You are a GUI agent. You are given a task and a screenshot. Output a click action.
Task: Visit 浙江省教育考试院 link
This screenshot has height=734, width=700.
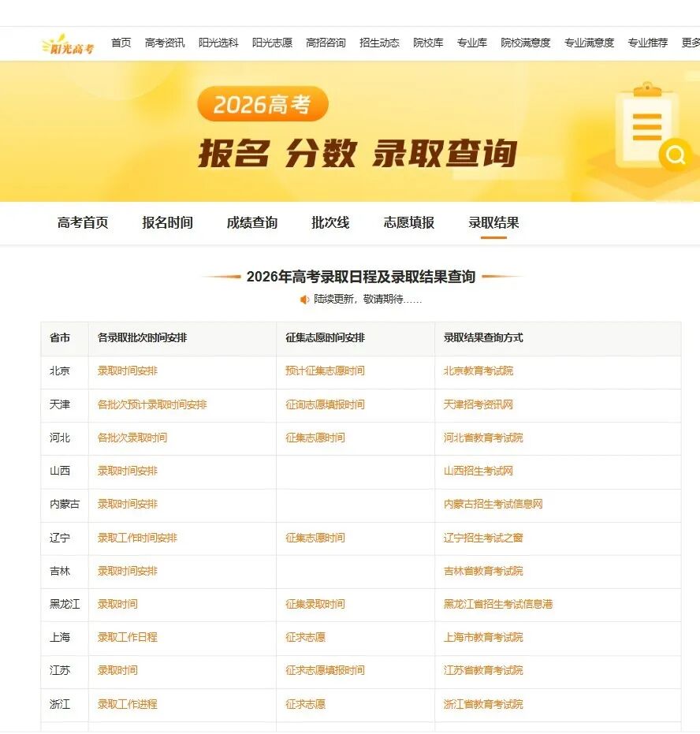coord(483,705)
